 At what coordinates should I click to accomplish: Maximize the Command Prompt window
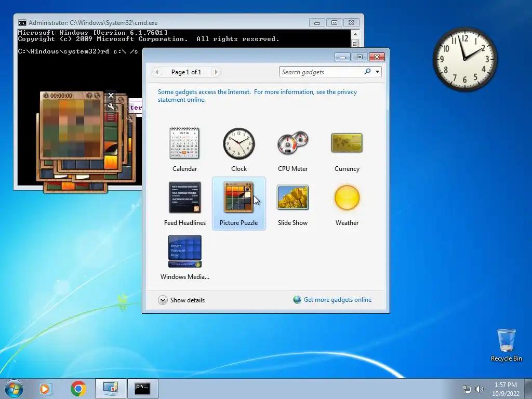tap(334, 23)
